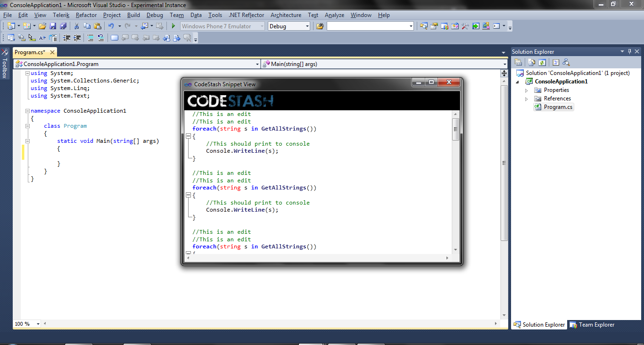Click the find combo box input field
Screen dimensions: 644x345
(367, 26)
